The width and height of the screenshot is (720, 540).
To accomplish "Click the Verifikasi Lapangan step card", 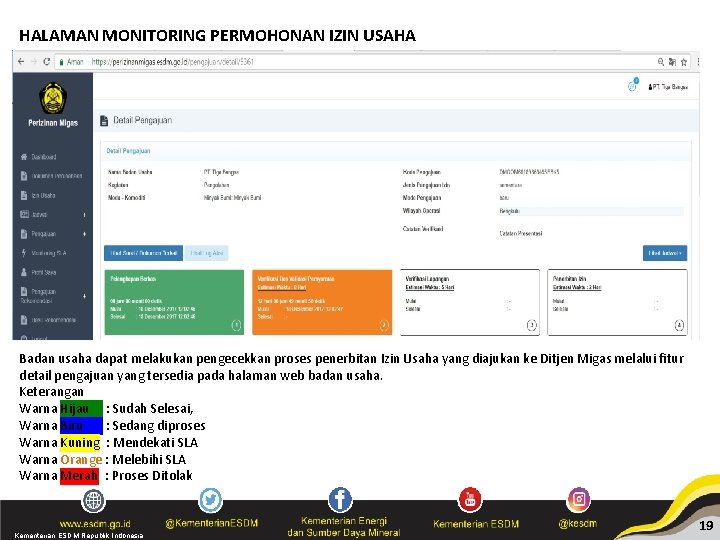I will 470,302.
